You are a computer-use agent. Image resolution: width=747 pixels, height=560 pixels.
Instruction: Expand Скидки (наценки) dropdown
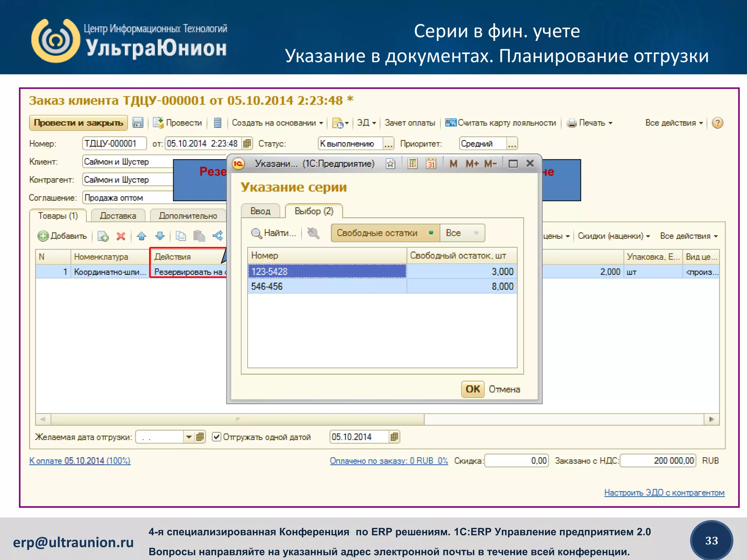click(614, 236)
